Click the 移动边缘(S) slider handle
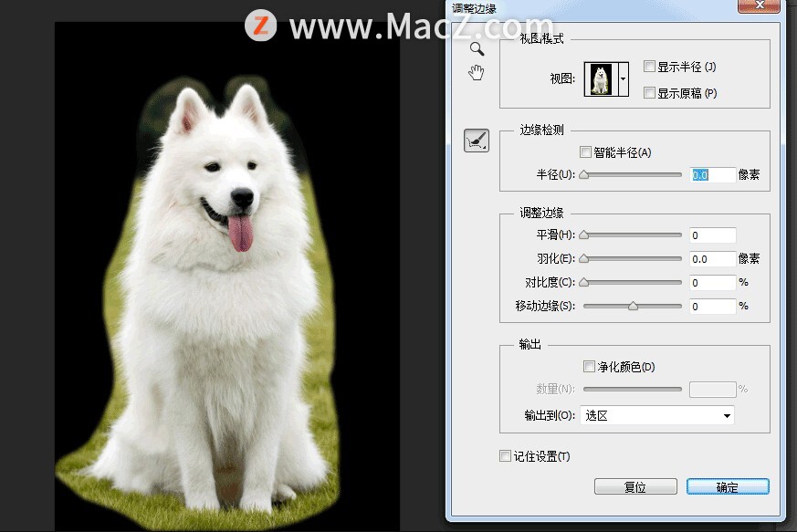The image size is (797, 532). click(633, 306)
